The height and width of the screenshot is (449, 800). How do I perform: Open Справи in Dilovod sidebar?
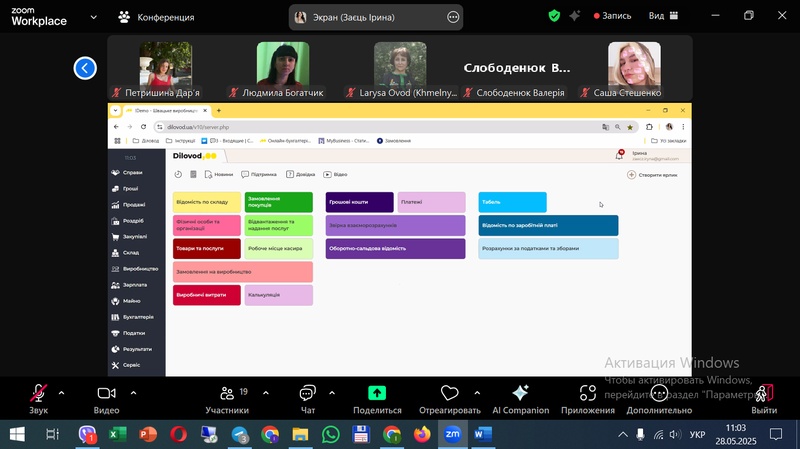(x=128, y=172)
